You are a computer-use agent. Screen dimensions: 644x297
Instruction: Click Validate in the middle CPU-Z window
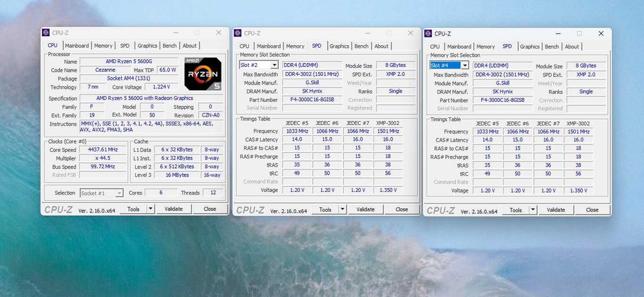click(x=365, y=209)
